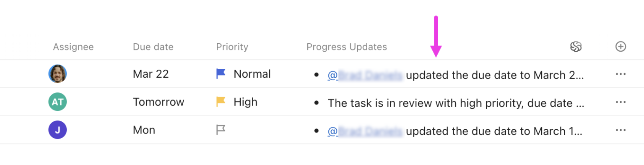This screenshot has width=644, height=165.
Task: Open the blurred @mention link in first row
Action: (365, 75)
